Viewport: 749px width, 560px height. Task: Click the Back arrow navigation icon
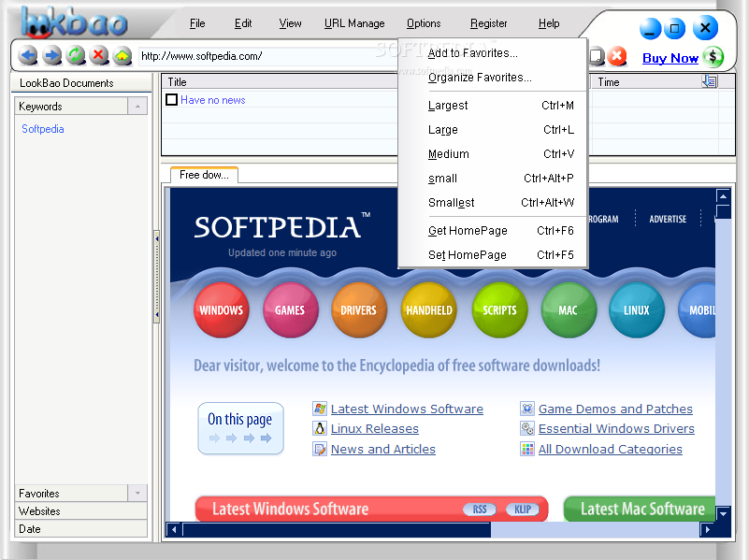[x=28, y=56]
